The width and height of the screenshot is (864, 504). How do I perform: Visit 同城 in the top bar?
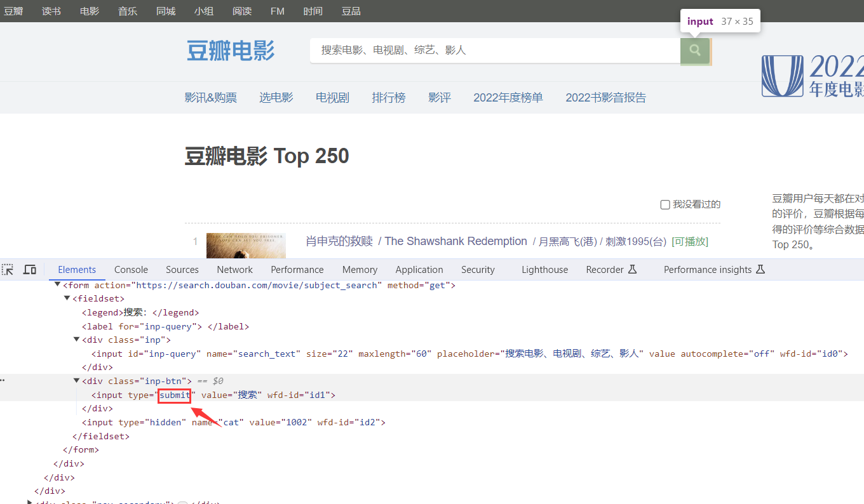point(166,11)
